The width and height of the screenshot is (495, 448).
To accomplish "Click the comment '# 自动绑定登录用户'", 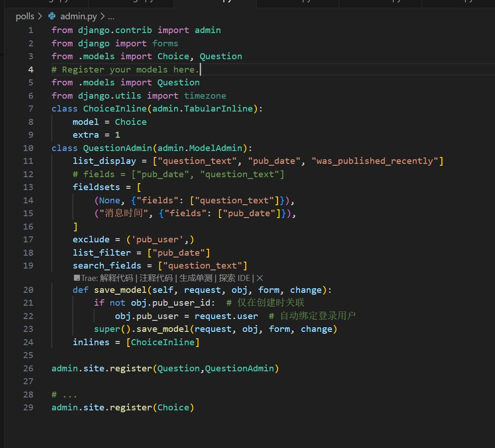I will [312, 316].
